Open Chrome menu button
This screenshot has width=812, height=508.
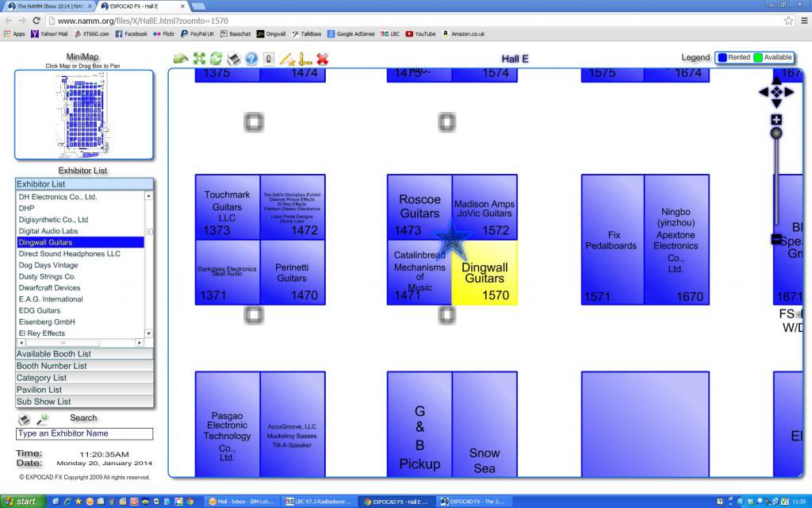pyautogui.click(x=804, y=21)
